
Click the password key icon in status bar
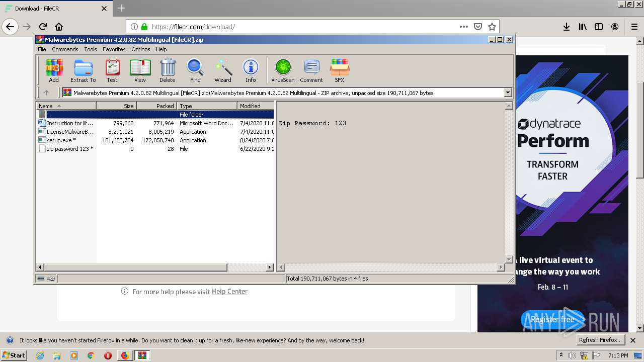pos(51,279)
